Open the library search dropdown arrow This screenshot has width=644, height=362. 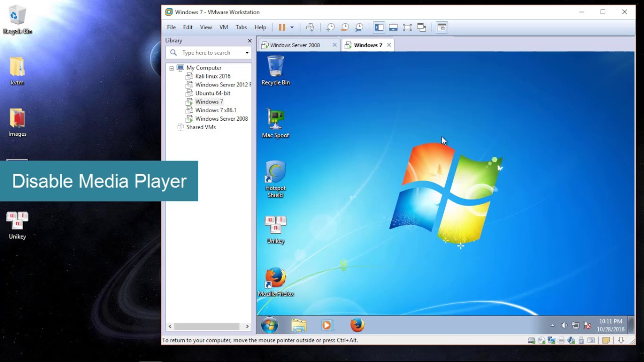(x=247, y=53)
